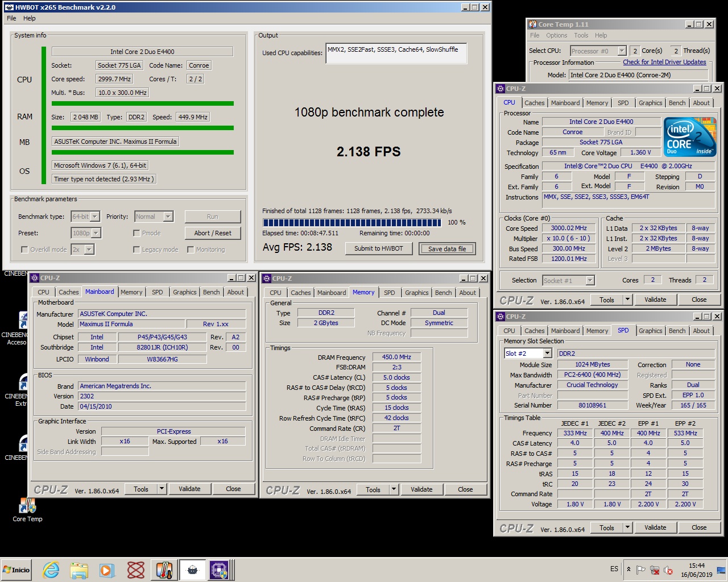This screenshot has width=728, height=582.
Task: Open the Slot #2 memory slot dropdown
Action: tap(528, 354)
